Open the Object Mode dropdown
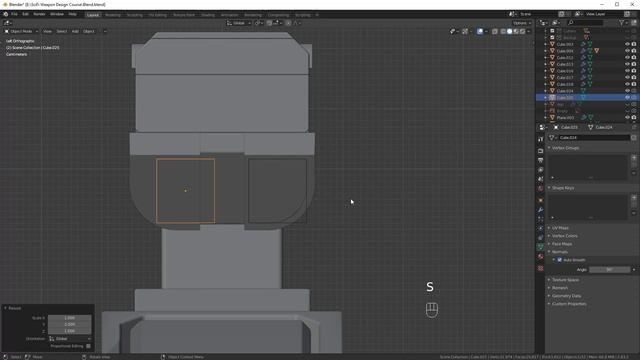The width and height of the screenshot is (640, 360). click(x=21, y=31)
